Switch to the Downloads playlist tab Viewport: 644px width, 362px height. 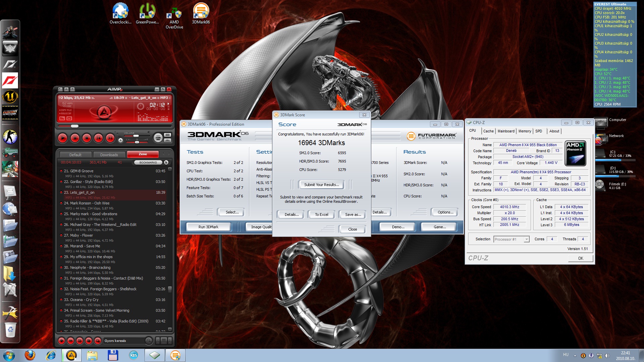[x=109, y=155]
